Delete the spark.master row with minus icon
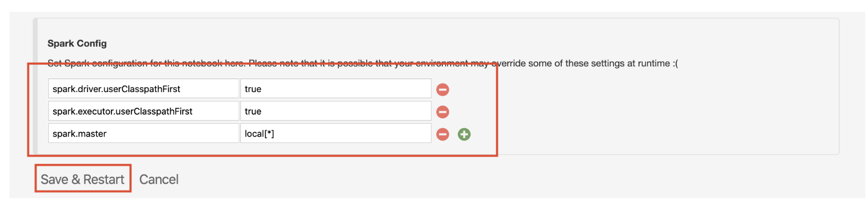Image resolution: width=868 pixels, height=204 pixels. (x=442, y=134)
